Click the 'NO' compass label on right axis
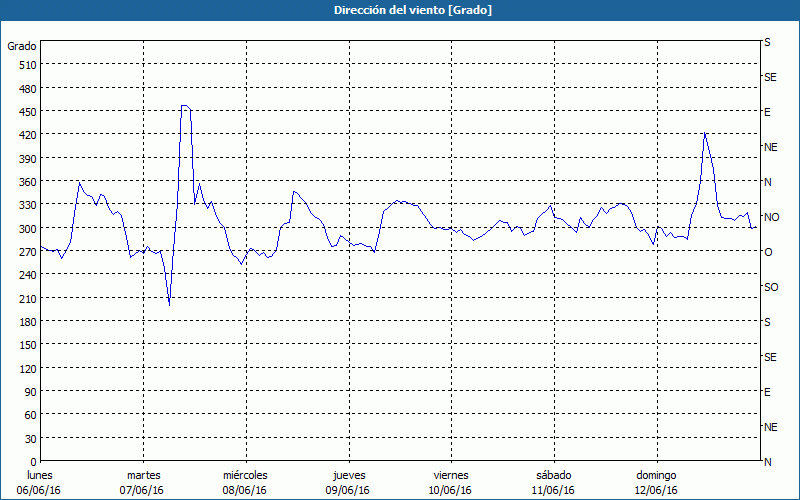The height and width of the screenshot is (500, 800). click(771, 217)
